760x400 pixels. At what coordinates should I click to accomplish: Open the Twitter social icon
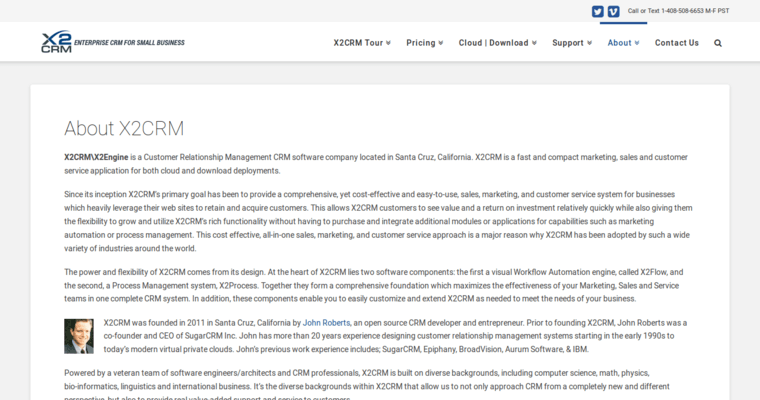pyautogui.click(x=598, y=11)
